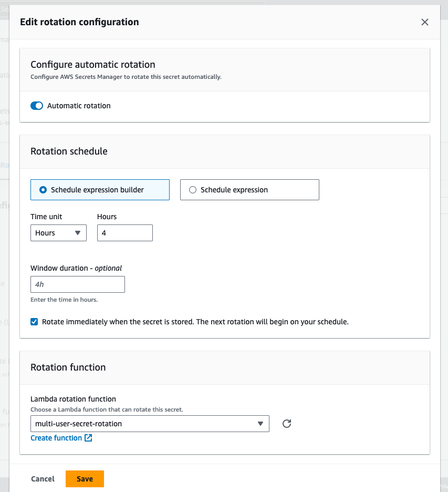Click Cancel to discard rotation changes
Viewport: 448px width, 492px height.
pos(43,478)
